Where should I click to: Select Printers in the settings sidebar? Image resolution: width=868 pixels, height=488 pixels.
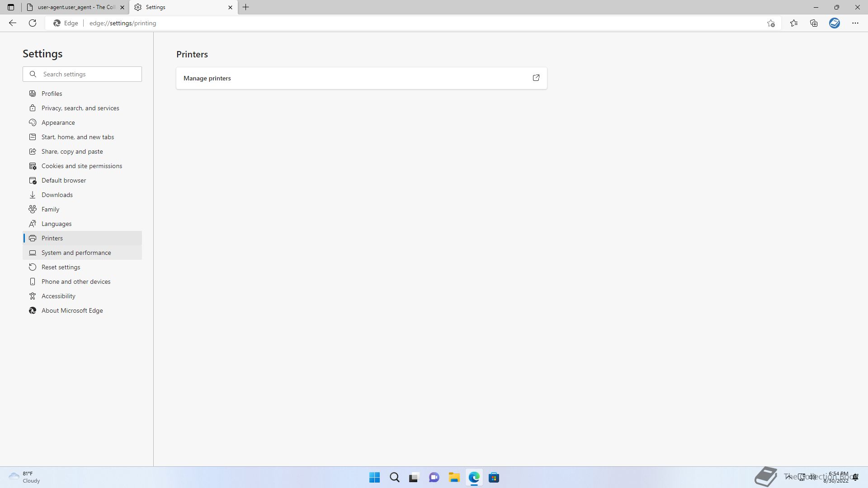pos(82,238)
